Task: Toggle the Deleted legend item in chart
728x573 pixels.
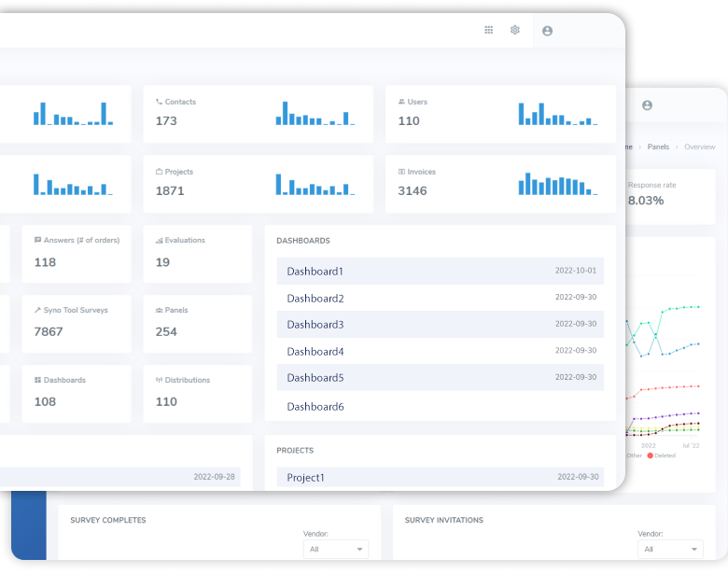Action: pos(661,455)
